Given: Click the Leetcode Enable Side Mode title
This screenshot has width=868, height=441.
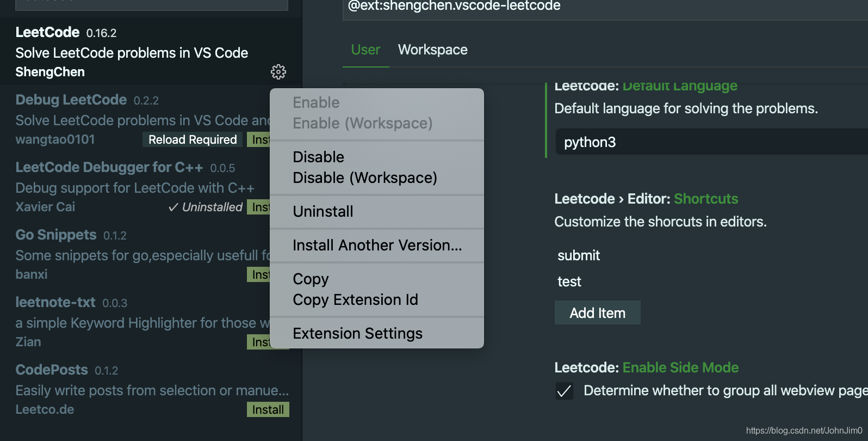Looking at the screenshot, I should point(646,367).
